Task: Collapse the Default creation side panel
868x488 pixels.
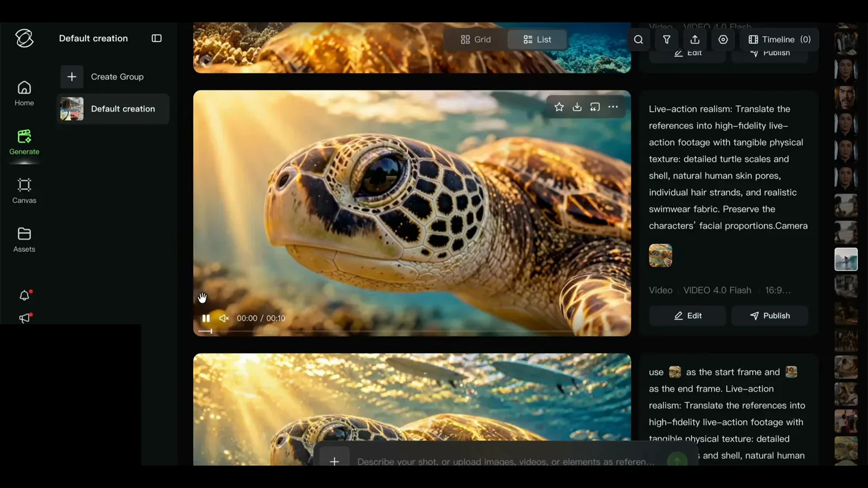Action: 157,38
